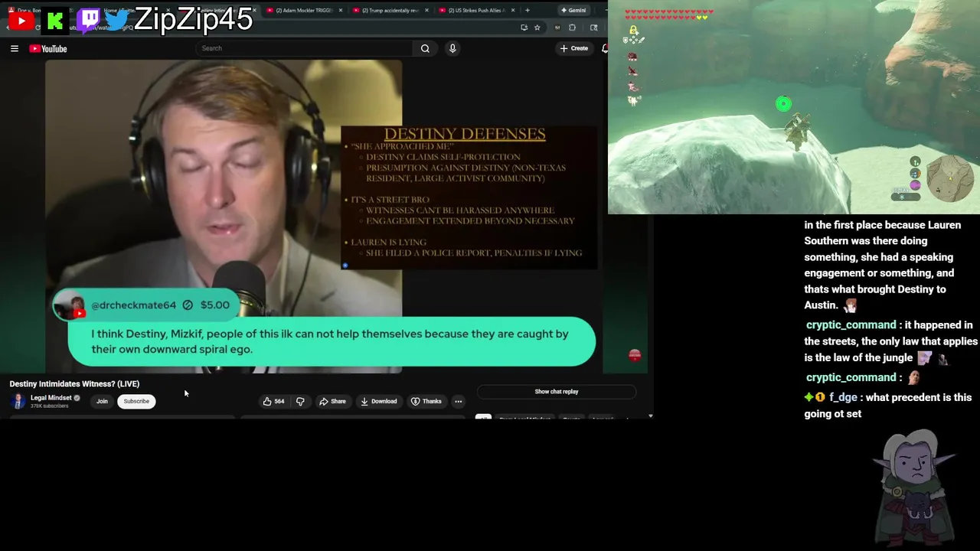Image resolution: width=980 pixels, height=551 pixels.
Task: Click the Kick overlay icon on stream
Action: (55, 21)
